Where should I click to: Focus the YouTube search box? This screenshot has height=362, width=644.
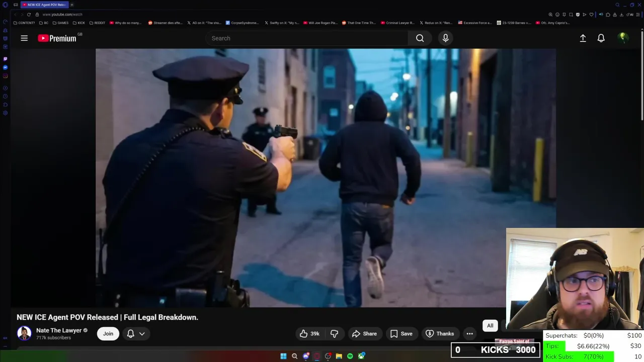[307, 38]
